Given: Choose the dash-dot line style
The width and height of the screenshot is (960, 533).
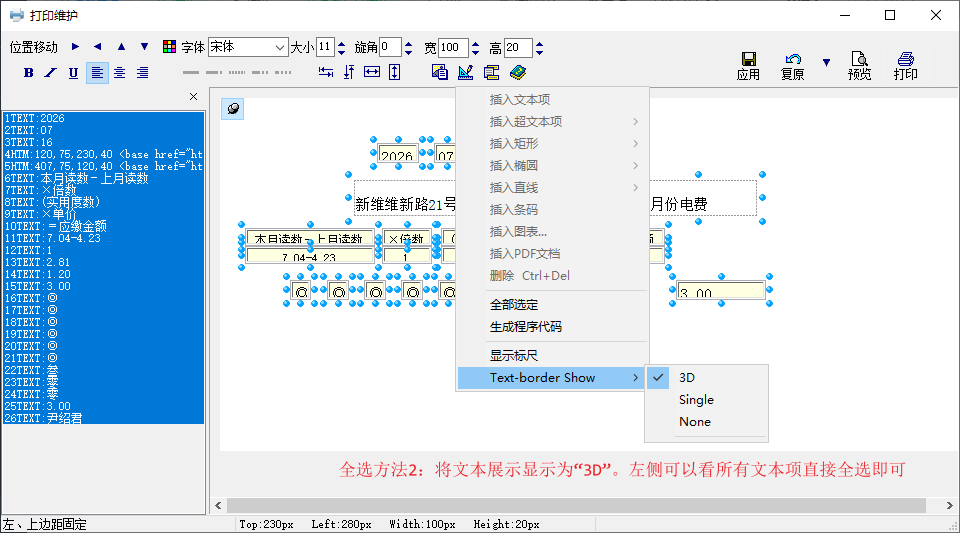Looking at the screenshot, I should click(x=260, y=73).
